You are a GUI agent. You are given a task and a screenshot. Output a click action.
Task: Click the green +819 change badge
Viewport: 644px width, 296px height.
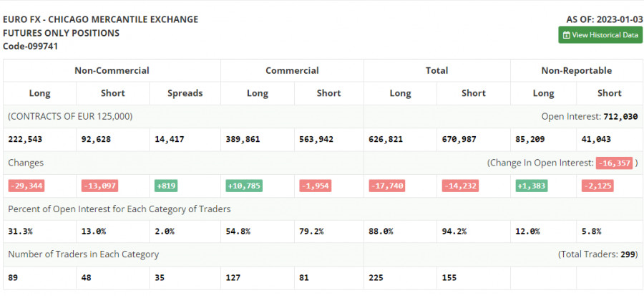[x=166, y=186]
